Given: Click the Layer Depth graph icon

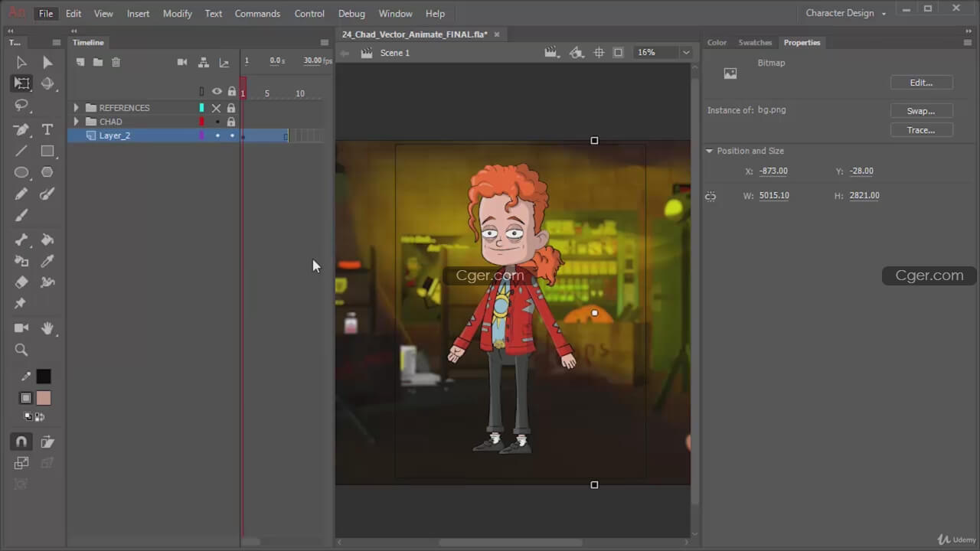Looking at the screenshot, I should click(224, 62).
